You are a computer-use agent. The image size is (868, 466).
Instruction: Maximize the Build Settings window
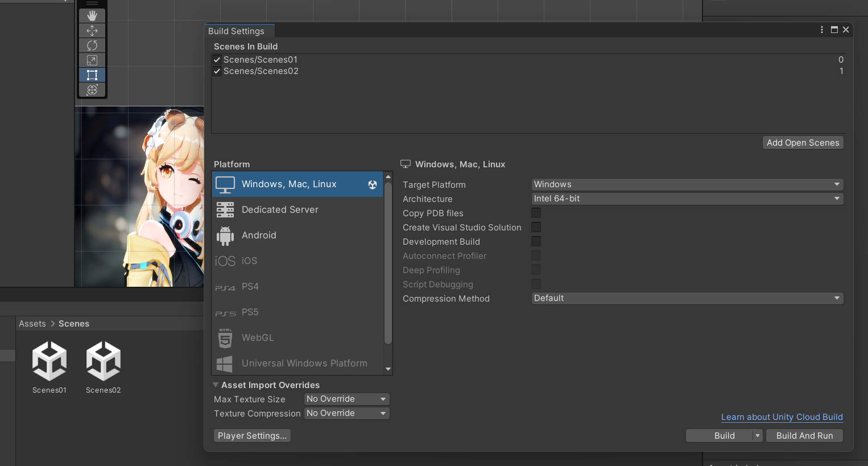coord(834,30)
